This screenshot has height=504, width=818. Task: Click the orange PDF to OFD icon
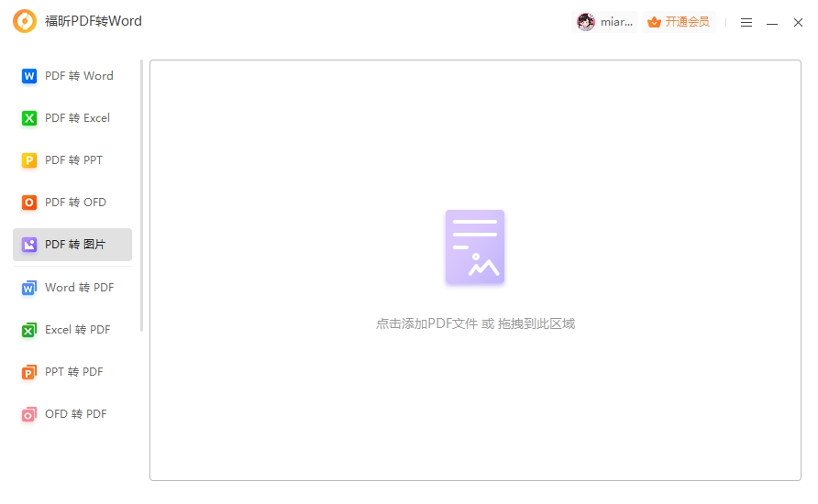coord(28,203)
